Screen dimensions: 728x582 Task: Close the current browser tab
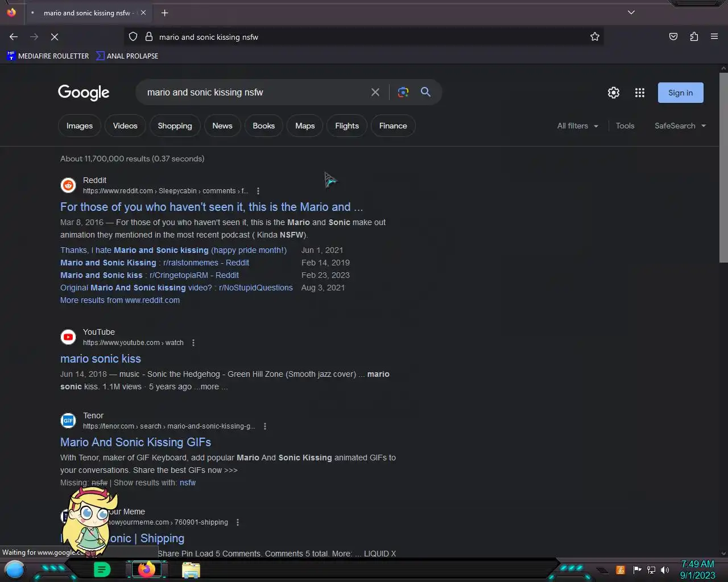[x=143, y=13]
